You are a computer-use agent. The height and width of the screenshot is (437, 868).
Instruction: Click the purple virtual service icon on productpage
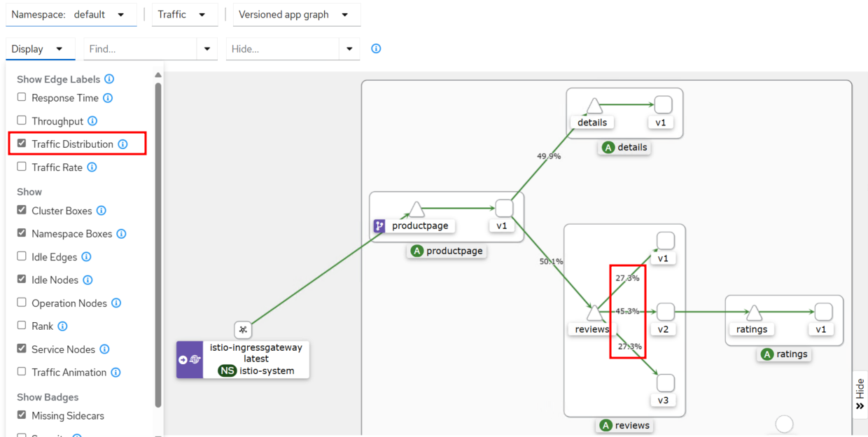(379, 226)
